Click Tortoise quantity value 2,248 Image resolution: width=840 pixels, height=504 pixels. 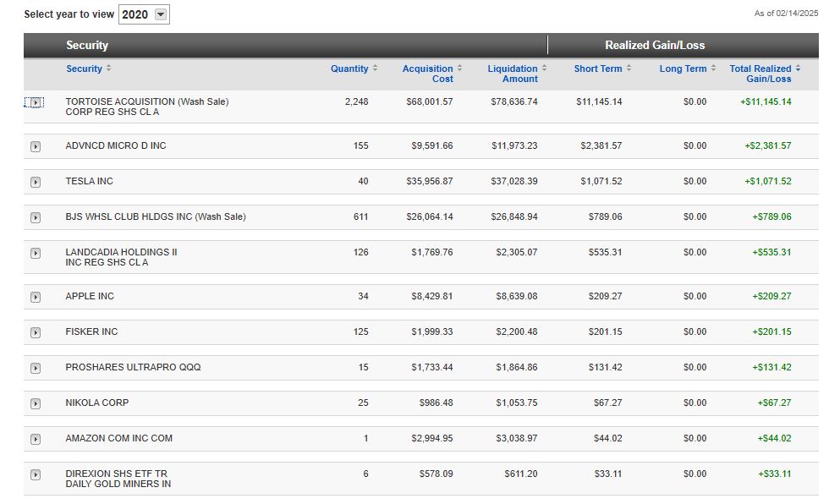pos(356,101)
